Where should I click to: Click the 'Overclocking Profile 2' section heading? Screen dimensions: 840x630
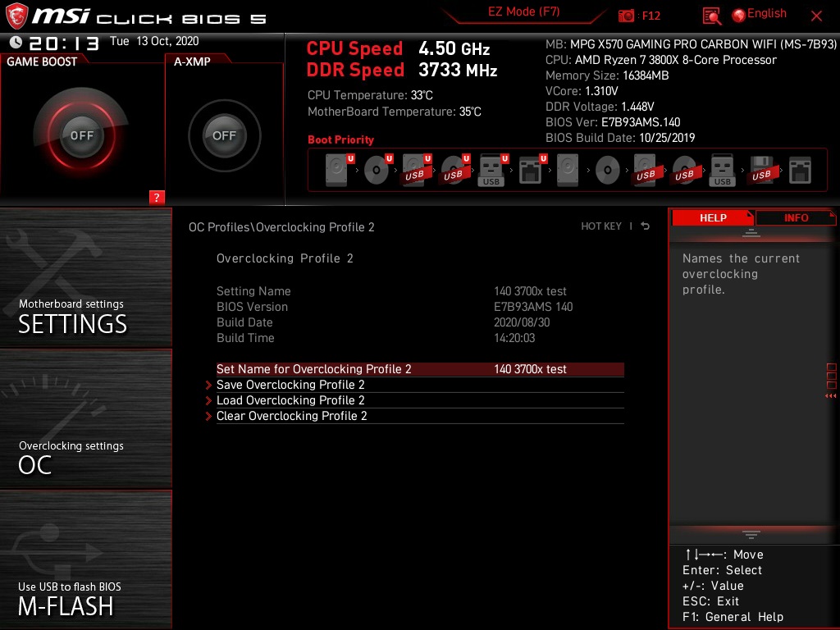click(x=285, y=258)
